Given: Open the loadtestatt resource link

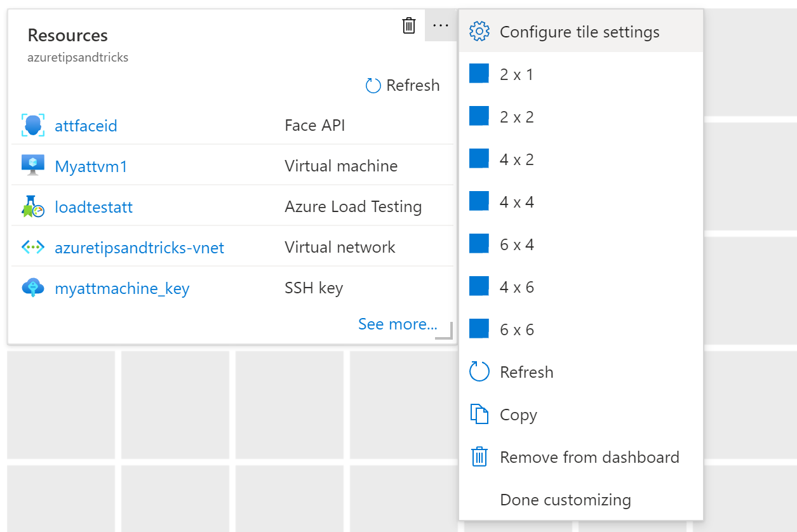Looking at the screenshot, I should click(x=94, y=206).
